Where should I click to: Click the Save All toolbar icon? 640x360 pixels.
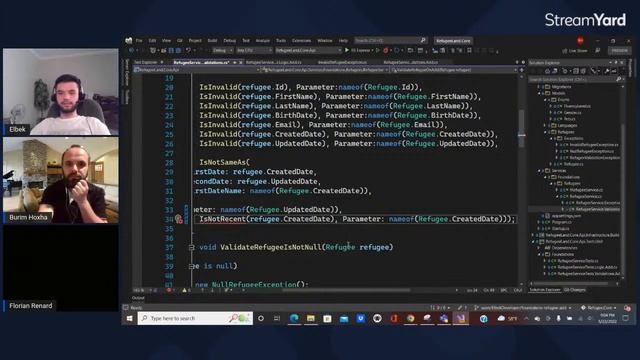[x=178, y=51]
